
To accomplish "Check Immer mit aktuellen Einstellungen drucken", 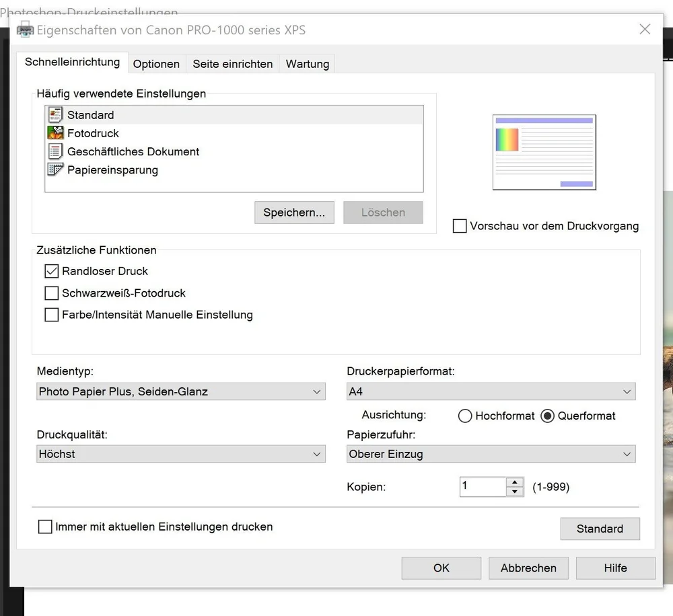I will [45, 527].
